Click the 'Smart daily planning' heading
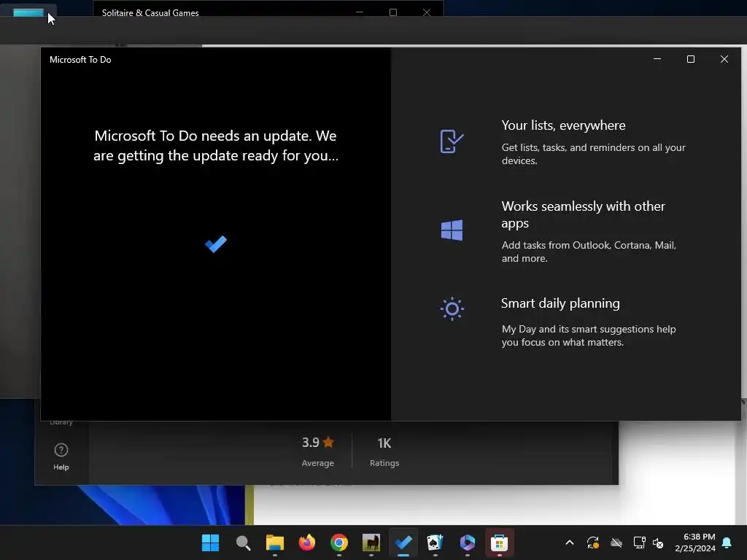 pos(560,303)
